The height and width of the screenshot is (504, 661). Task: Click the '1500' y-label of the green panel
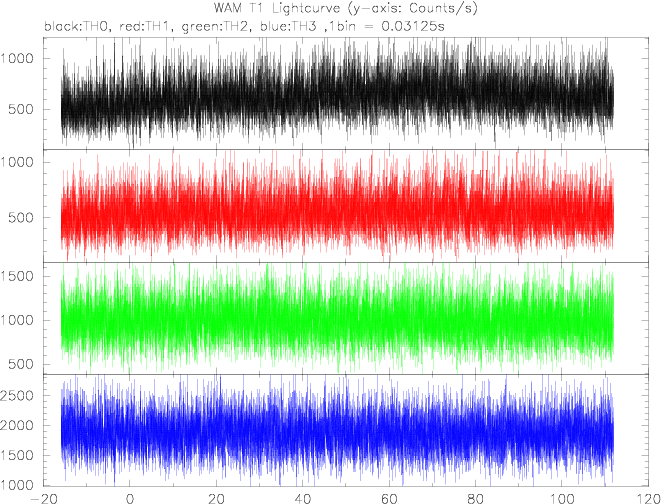tap(17, 276)
